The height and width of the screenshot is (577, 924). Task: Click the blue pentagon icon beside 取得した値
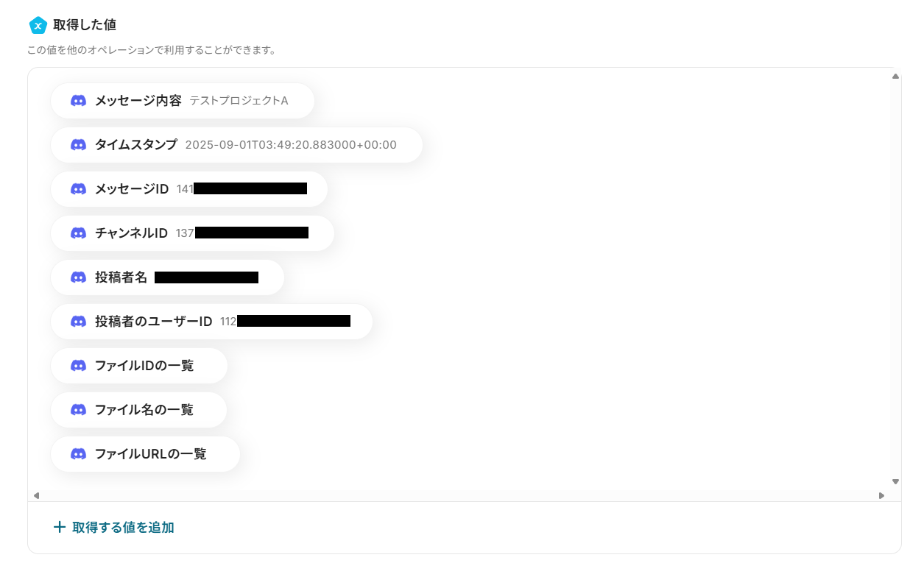click(x=38, y=25)
